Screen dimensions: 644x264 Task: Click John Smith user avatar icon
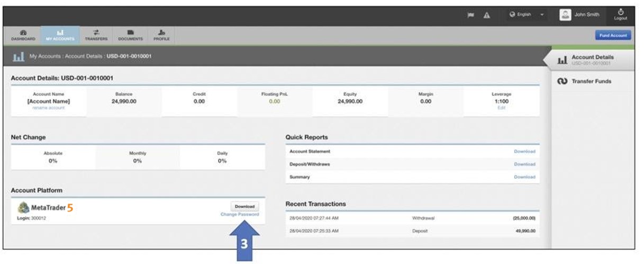tap(565, 15)
